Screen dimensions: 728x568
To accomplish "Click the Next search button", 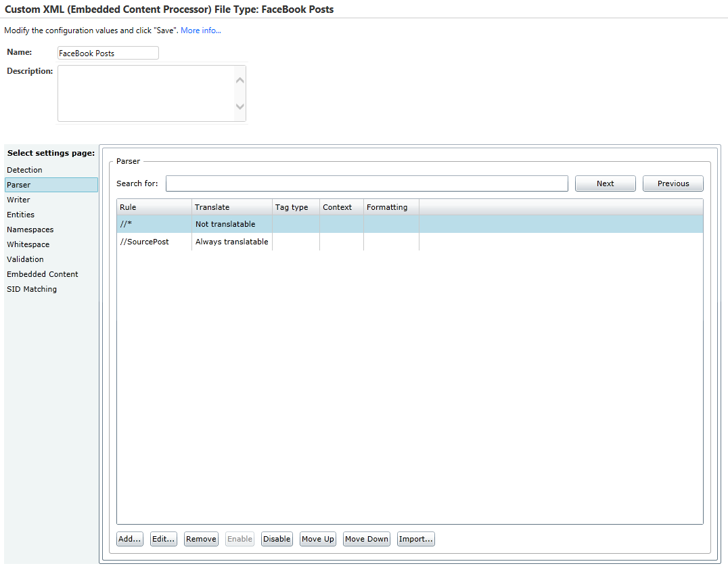I will [x=605, y=183].
